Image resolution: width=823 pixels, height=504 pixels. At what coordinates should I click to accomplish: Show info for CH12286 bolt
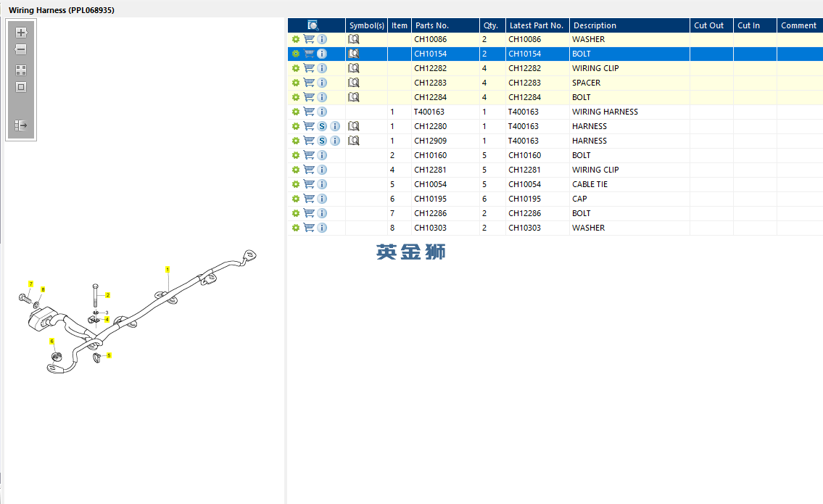(322, 213)
